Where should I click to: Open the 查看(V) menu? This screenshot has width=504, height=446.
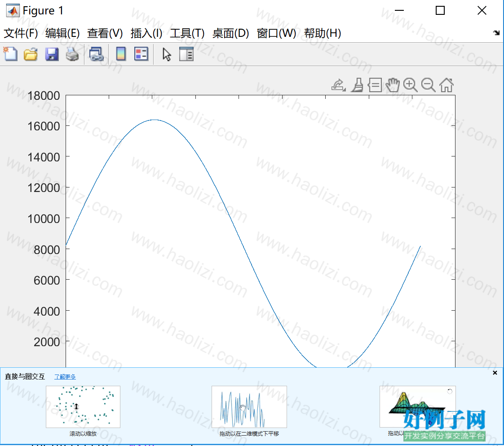coord(105,33)
